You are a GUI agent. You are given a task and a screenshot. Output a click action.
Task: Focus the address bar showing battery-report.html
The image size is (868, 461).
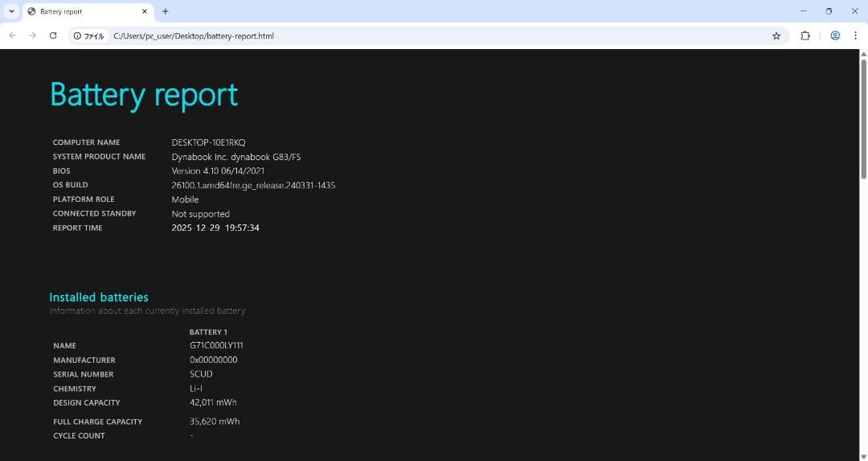(402, 35)
